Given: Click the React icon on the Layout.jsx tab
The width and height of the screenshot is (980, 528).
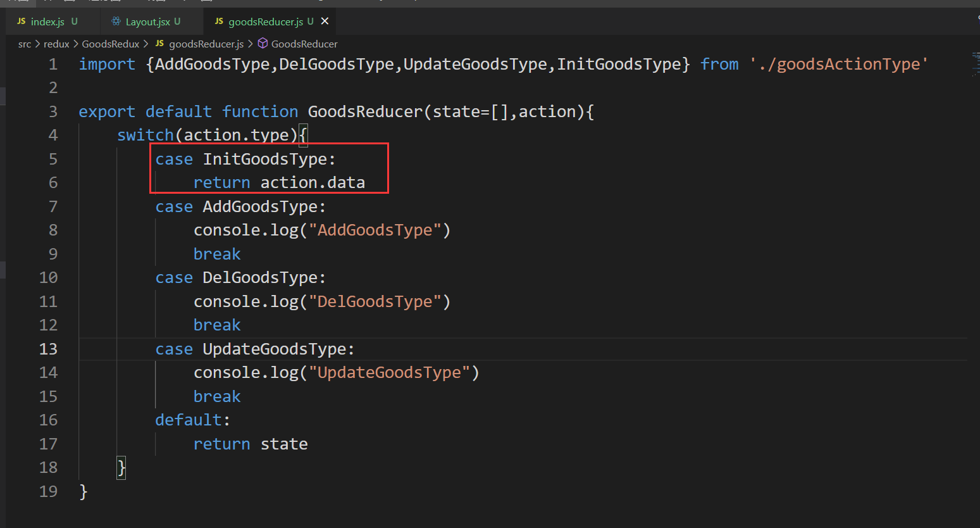Looking at the screenshot, I should point(116,21).
